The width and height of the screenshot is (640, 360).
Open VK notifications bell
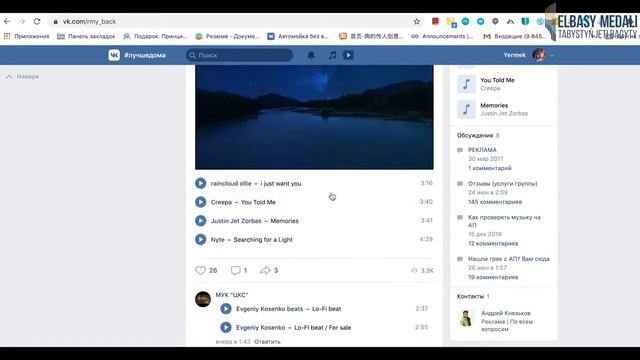311,55
